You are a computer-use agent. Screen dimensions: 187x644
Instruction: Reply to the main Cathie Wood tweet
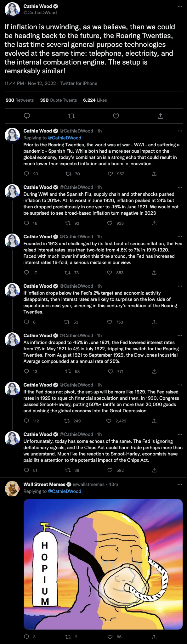(x=27, y=116)
